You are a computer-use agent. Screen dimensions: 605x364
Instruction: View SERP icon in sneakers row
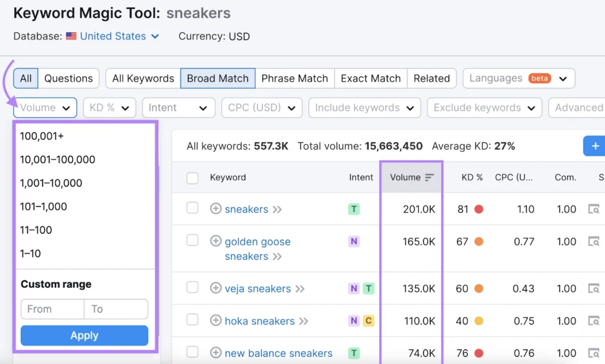click(593, 209)
